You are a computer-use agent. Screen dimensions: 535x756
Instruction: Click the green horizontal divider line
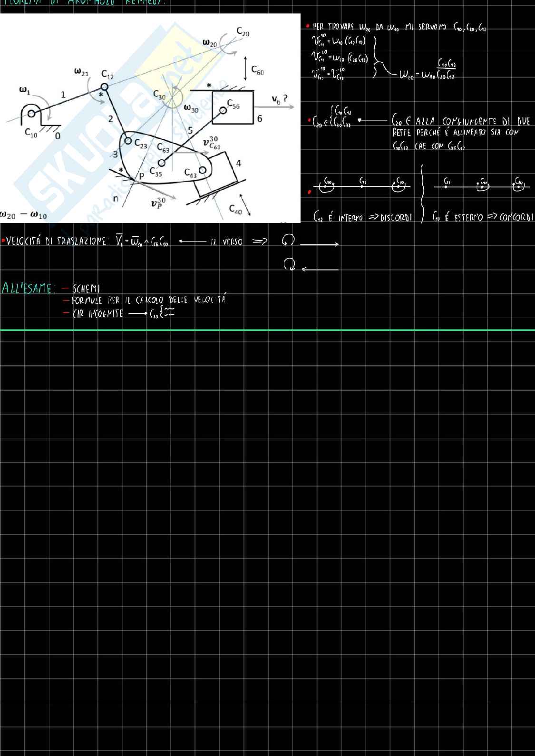(x=267, y=330)
